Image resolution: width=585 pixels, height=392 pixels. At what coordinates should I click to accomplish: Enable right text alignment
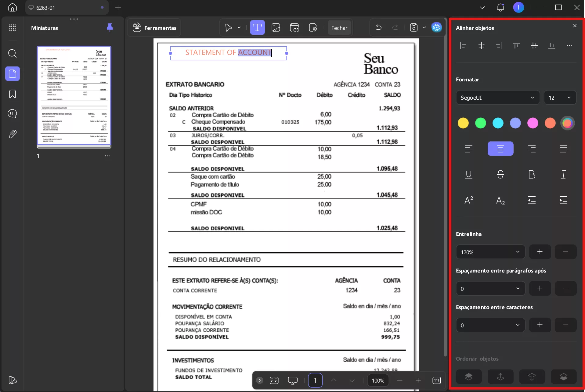pyautogui.click(x=532, y=149)
